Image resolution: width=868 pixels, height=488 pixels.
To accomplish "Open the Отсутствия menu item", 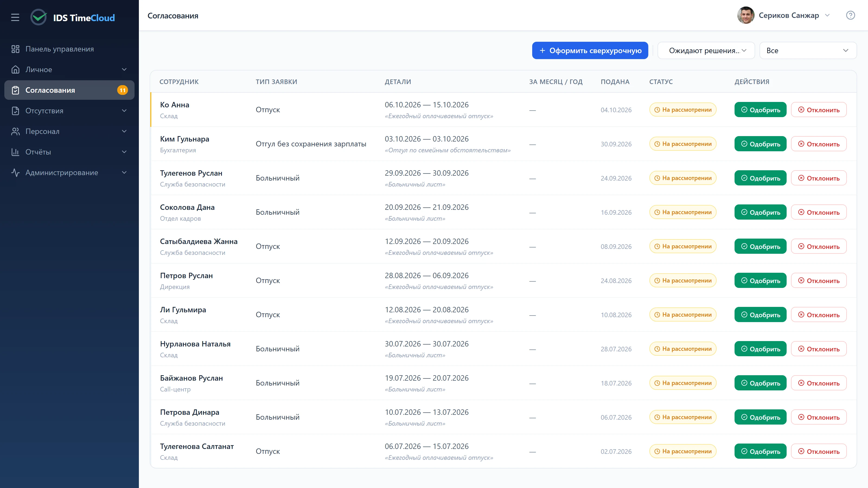I will coord(69,111).
